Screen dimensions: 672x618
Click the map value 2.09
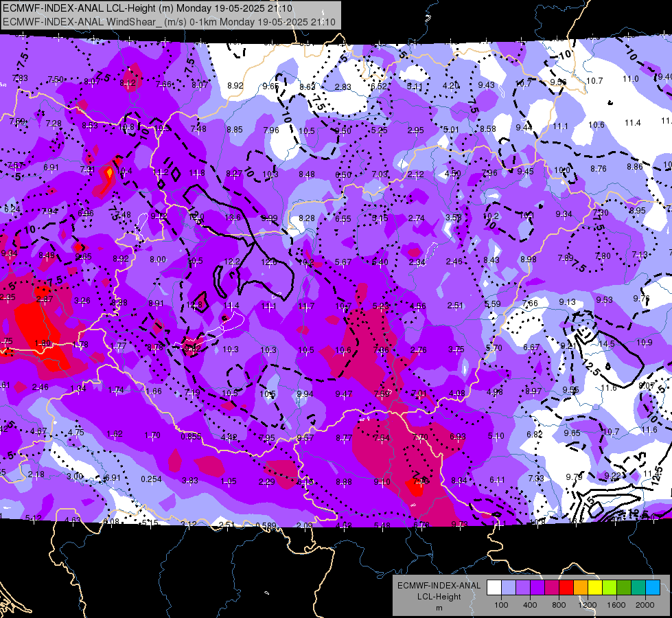[x=304, y=526]
